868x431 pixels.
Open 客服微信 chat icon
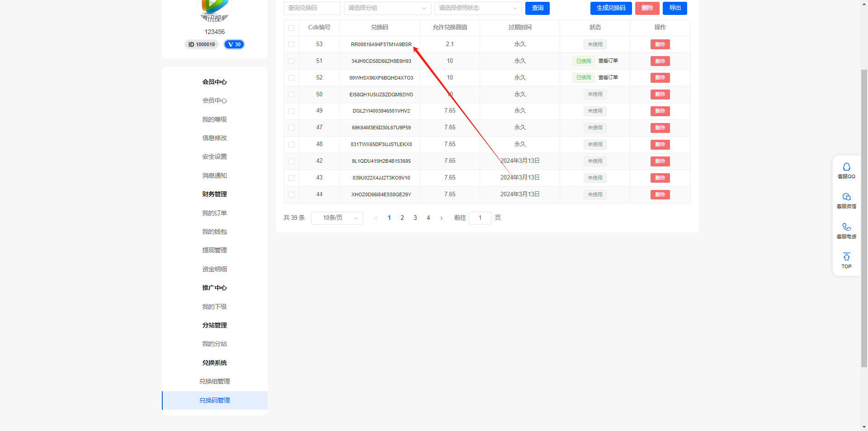846,197
